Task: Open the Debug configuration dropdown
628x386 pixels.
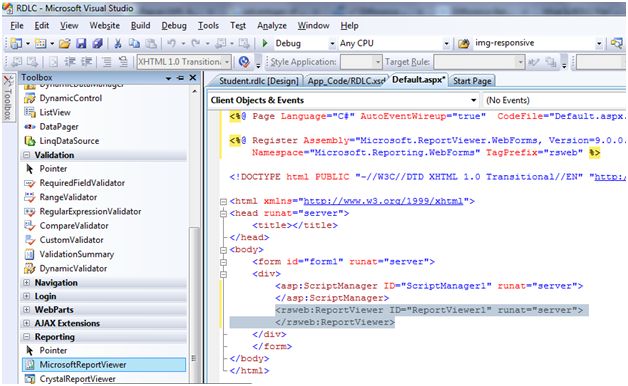Action: click(x=332, y=44)
